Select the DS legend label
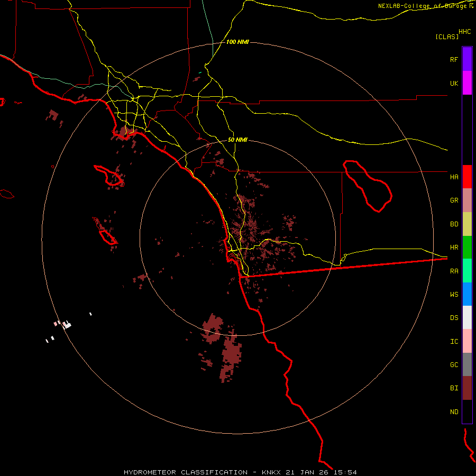Screen dimensions: 476x476 [454, 318]
